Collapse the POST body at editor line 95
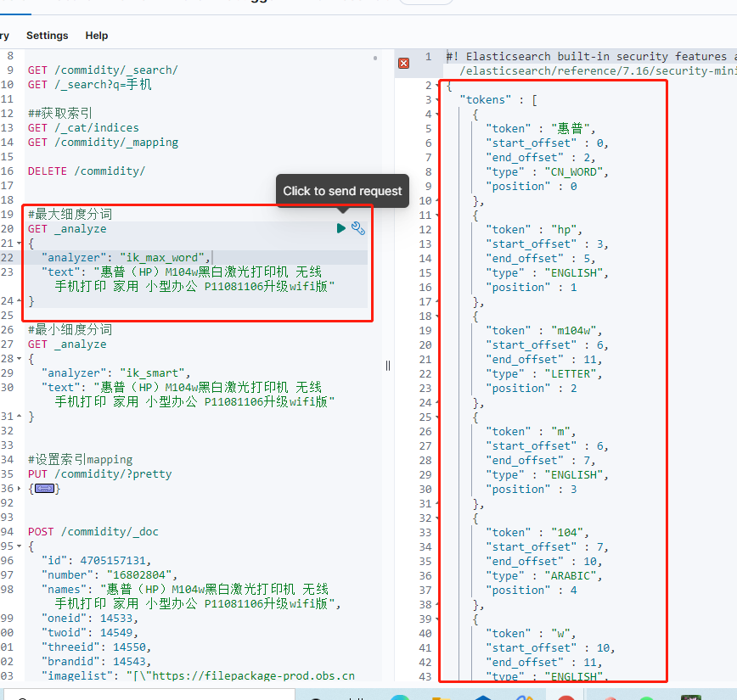Screen dimensions: 737x700 tap(20, 546)
